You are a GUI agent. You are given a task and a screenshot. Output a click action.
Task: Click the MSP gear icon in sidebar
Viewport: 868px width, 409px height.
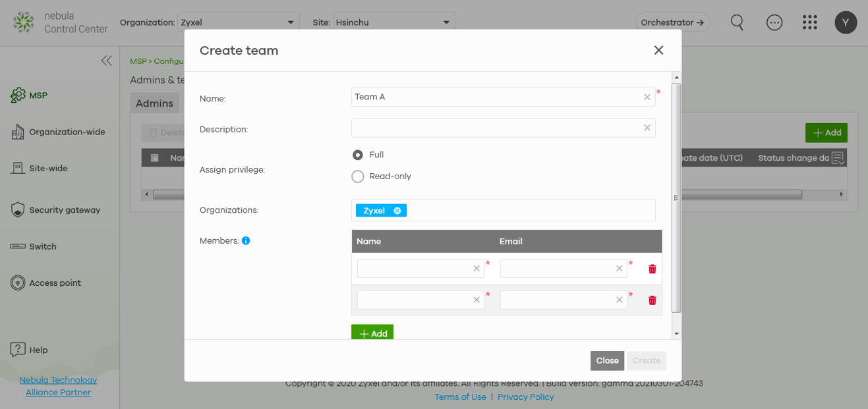tap(18, 95)
